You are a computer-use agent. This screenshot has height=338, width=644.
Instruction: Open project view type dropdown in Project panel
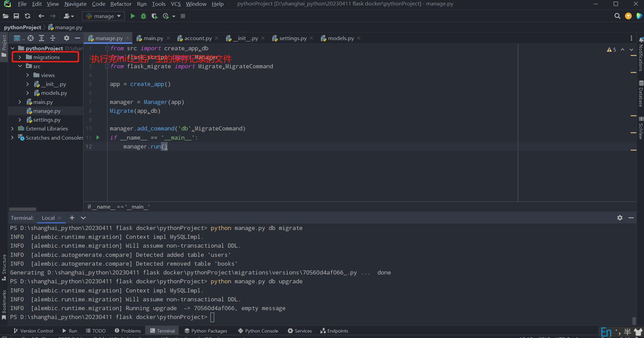[x=19, y=38]
